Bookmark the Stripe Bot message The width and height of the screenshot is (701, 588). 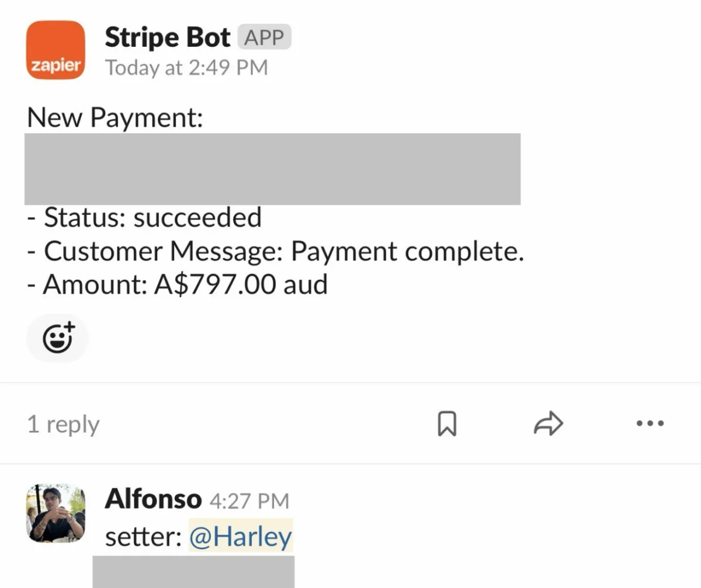(x=447, y=424)
